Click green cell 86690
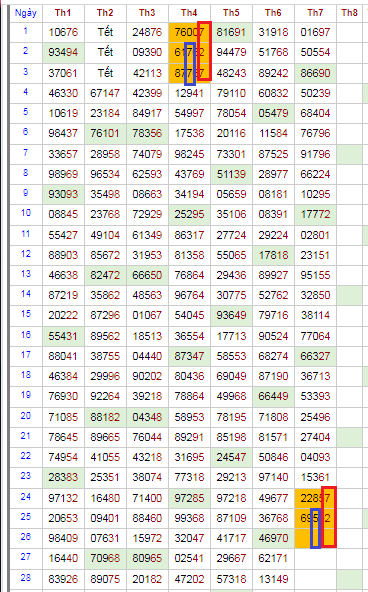 [x=315, y=73]
